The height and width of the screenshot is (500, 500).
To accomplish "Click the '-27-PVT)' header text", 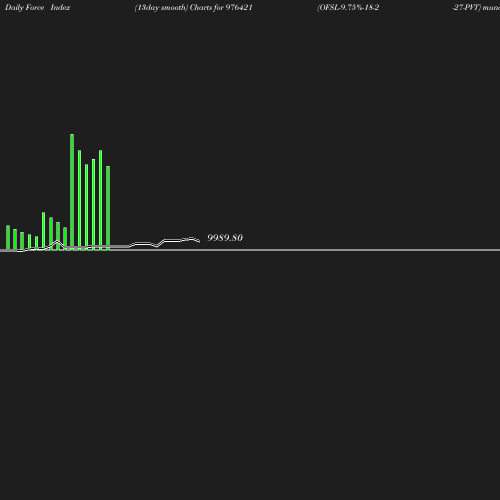I will click(x=467, y=8).
